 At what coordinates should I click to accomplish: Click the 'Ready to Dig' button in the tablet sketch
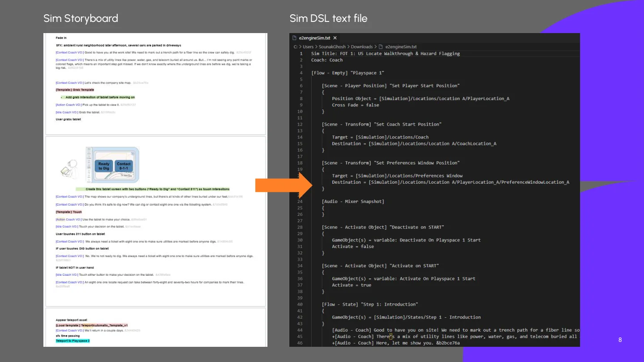[x=104, y=166]
